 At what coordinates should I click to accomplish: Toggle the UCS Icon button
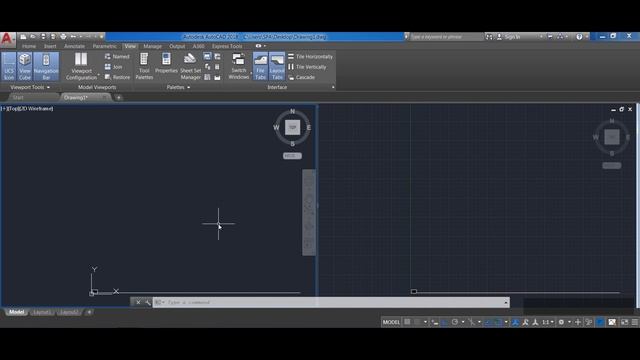click(9, 66)
